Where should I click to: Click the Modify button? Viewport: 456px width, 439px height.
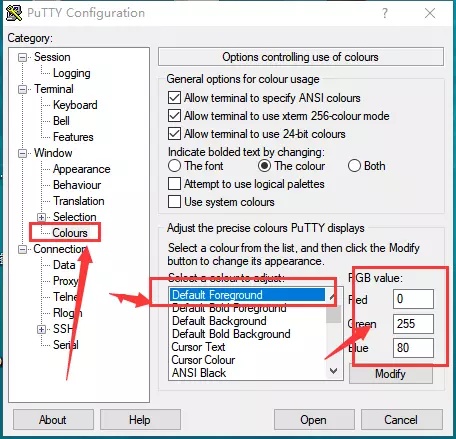click(x=391, y=374)
